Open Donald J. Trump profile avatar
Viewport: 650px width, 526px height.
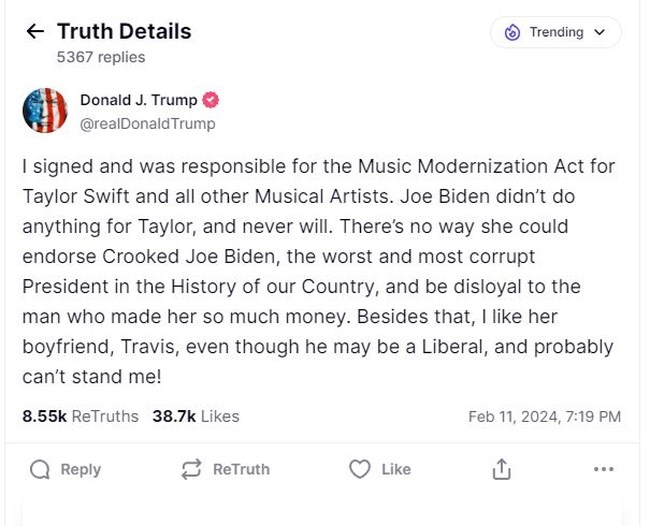pos(45,110)
